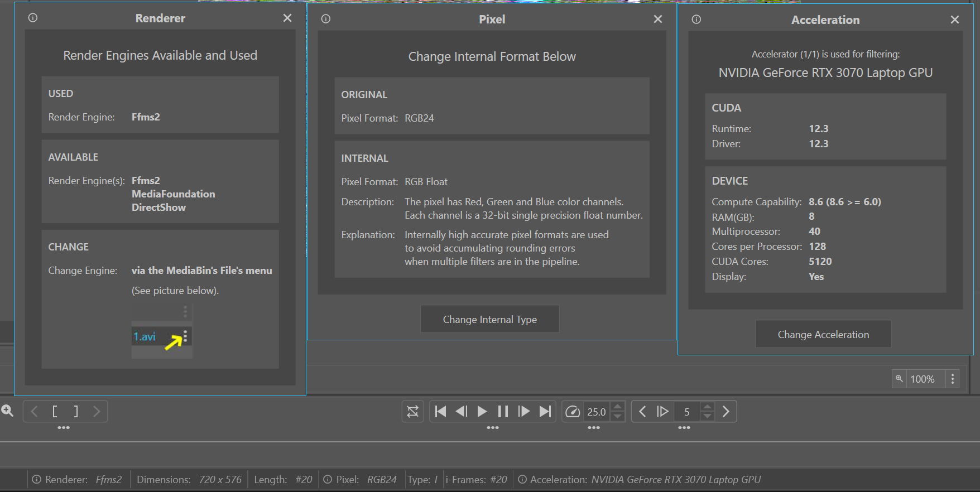The width and height of the screenshot is (980, 492).
Task: Click the next range right arrow by brackets
Action: point(97,412)
